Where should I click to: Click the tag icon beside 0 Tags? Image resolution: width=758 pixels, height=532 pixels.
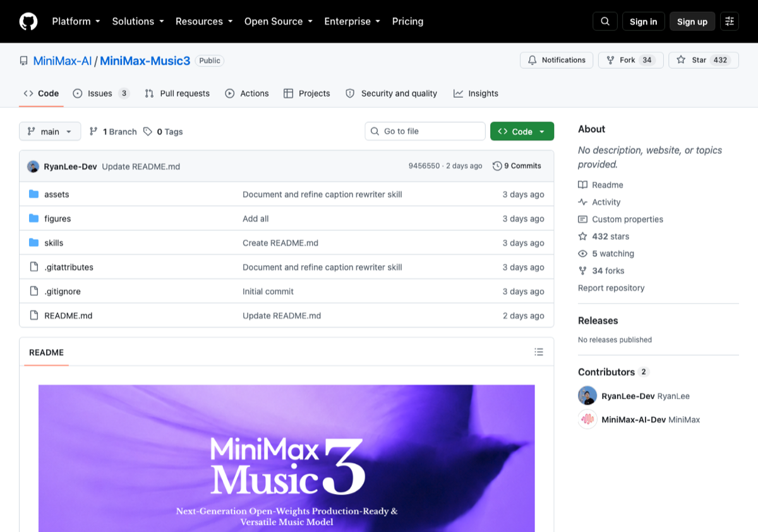tap(148, 132)
